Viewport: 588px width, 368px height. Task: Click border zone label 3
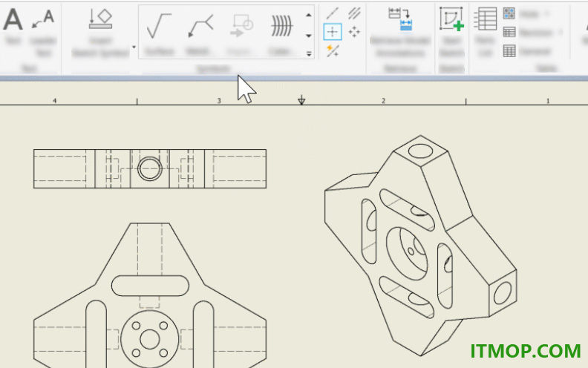click(219, 100)
